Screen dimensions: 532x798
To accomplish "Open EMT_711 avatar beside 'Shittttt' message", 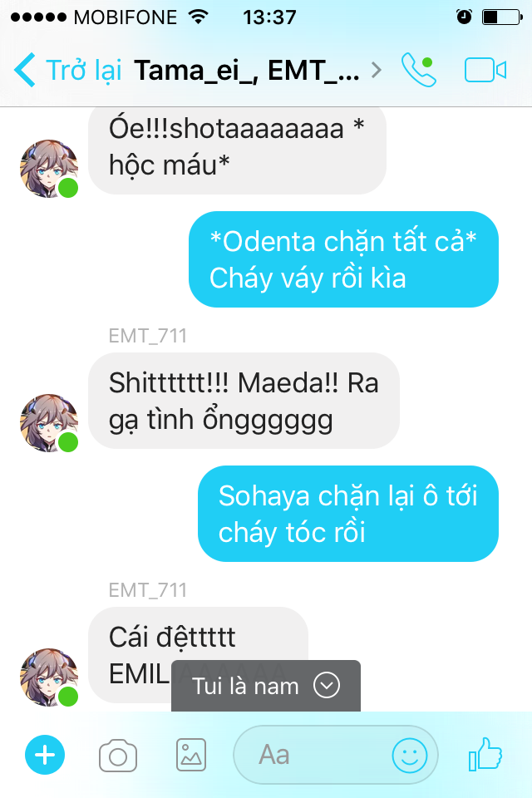I will 49,423.
